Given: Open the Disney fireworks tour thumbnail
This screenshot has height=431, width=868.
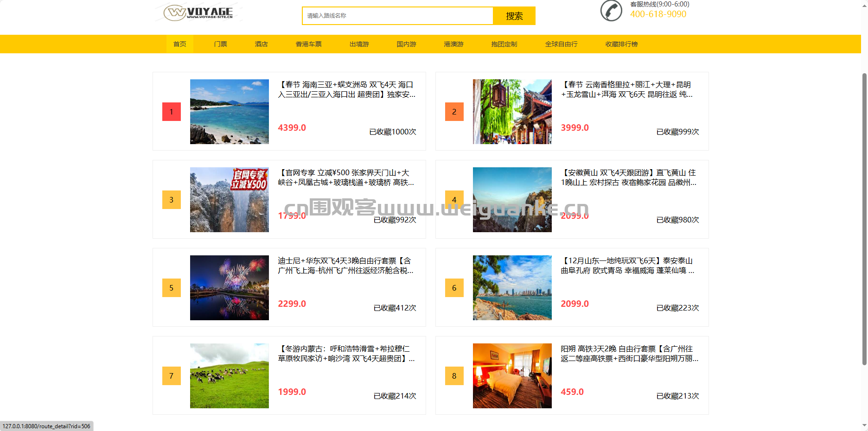Looking at the screenshot, I should pyautogui.click(x=230, y=288).
